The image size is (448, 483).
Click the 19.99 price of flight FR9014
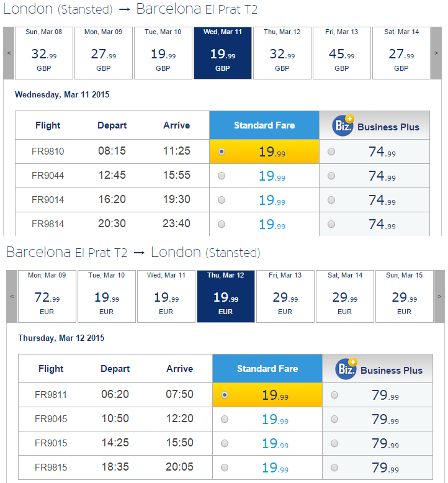(x=272, y=201)
